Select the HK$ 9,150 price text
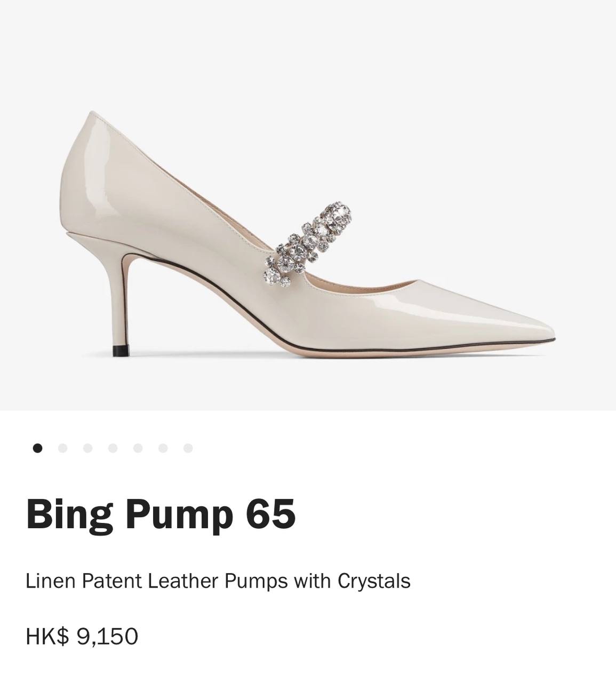616x683 pixels. click(82, 637)
